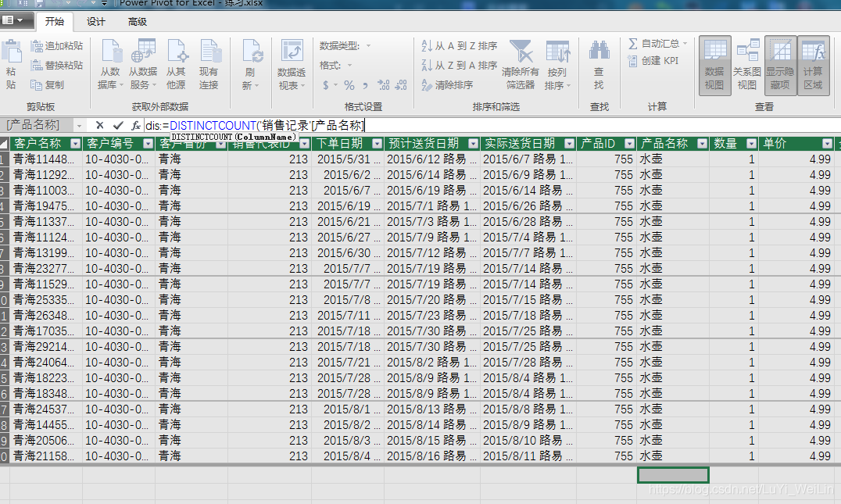Select the table's select-all corner
Viewport: 841px width, 504px height.
pos(4,144)
